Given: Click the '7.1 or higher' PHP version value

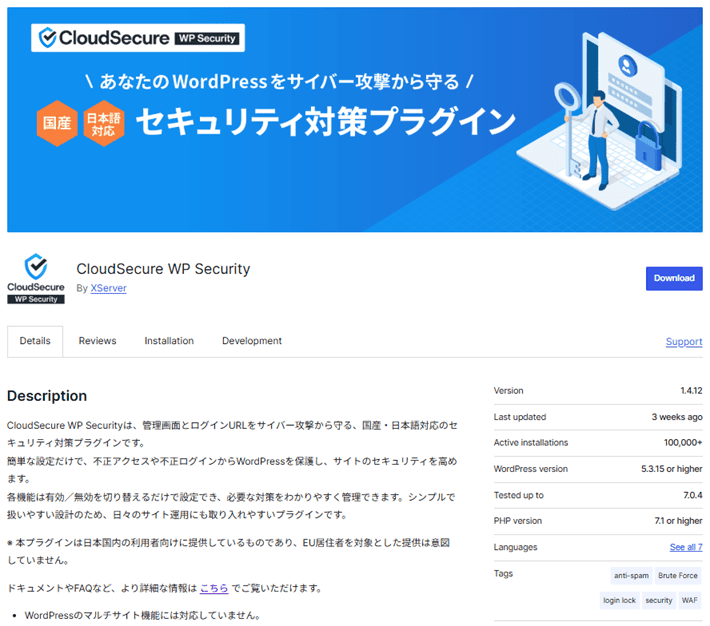Looking at the screenshot, I should pyautogui.click(x=678, y=521).
